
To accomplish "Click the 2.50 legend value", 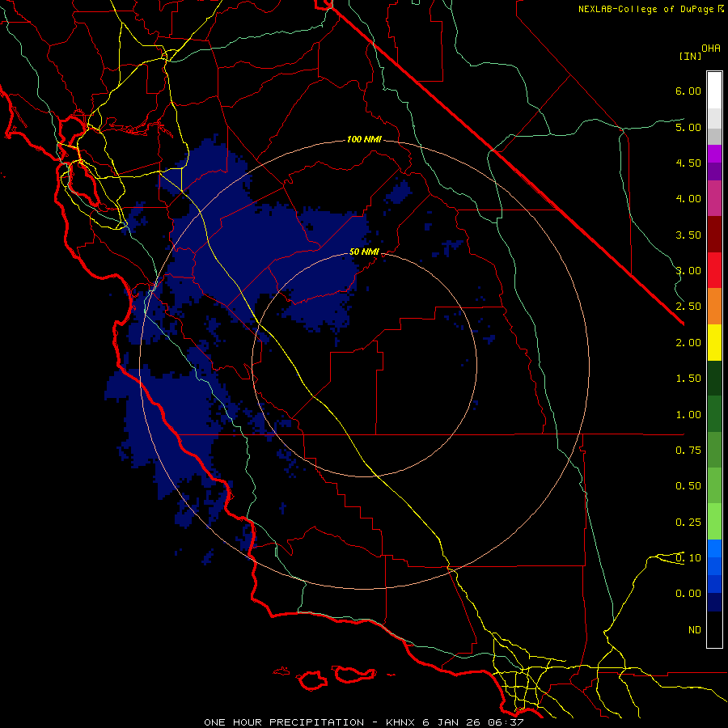I will [x=688, y=307].
